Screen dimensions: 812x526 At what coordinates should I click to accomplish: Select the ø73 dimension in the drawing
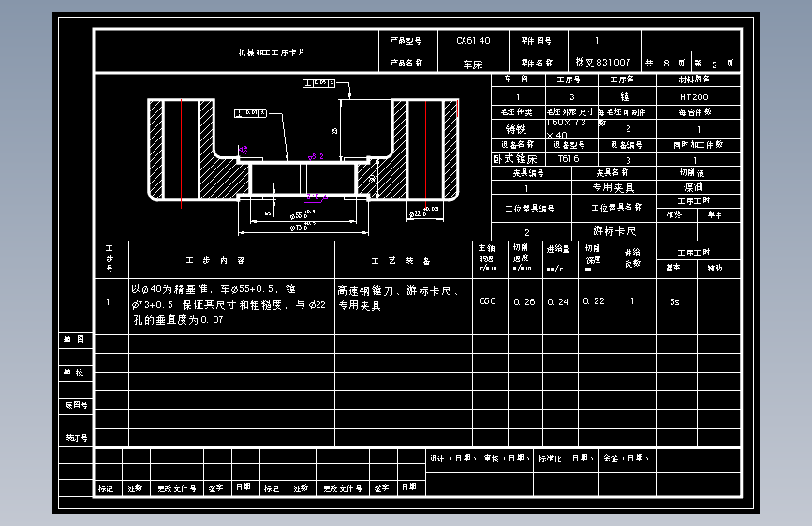coord(303,227)
